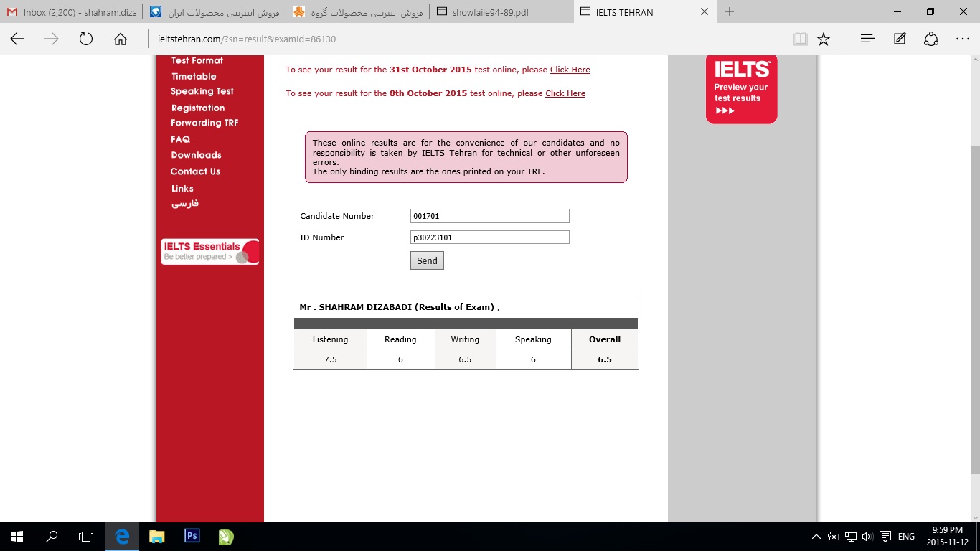
Task: Click Here for 8th October results
Action: [x=565, y=93]
